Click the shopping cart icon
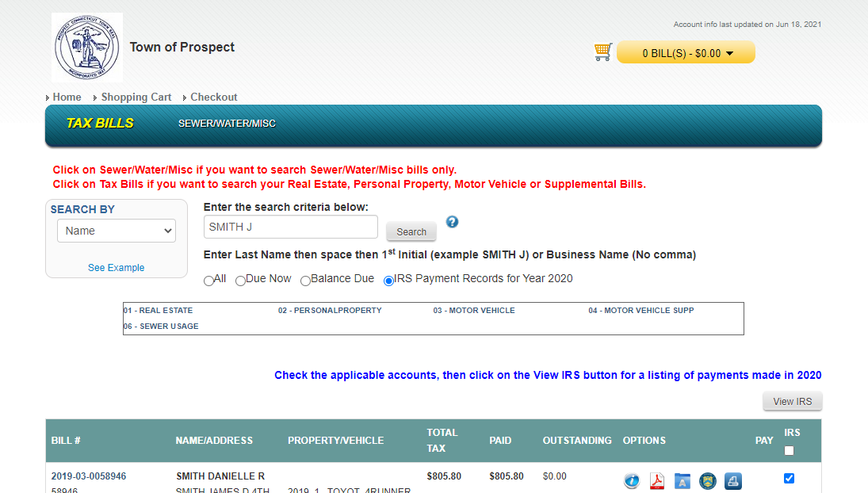 coord(602,52)
